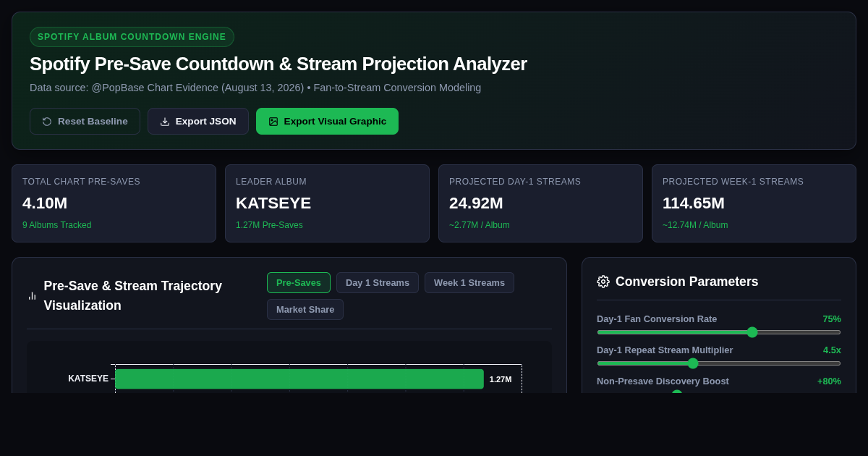Click the Total Chart Pre-Saves card
Screen dimensions: 868x456
(x=114, y=203)
